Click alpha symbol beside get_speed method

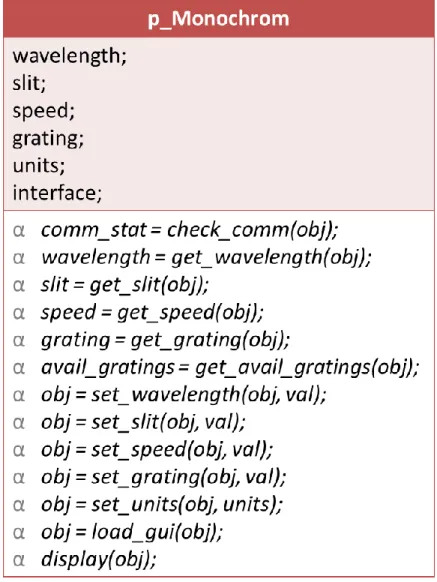[x=19, y=313]
